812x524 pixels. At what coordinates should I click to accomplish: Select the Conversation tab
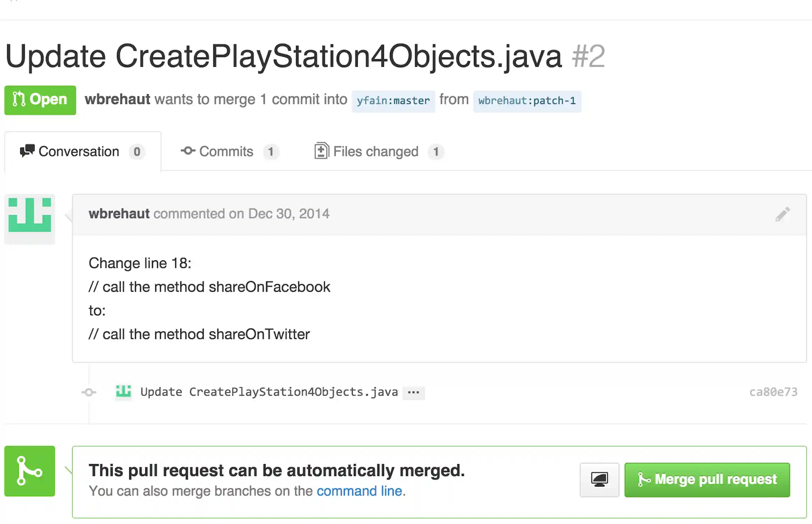(x=79, y=152)
